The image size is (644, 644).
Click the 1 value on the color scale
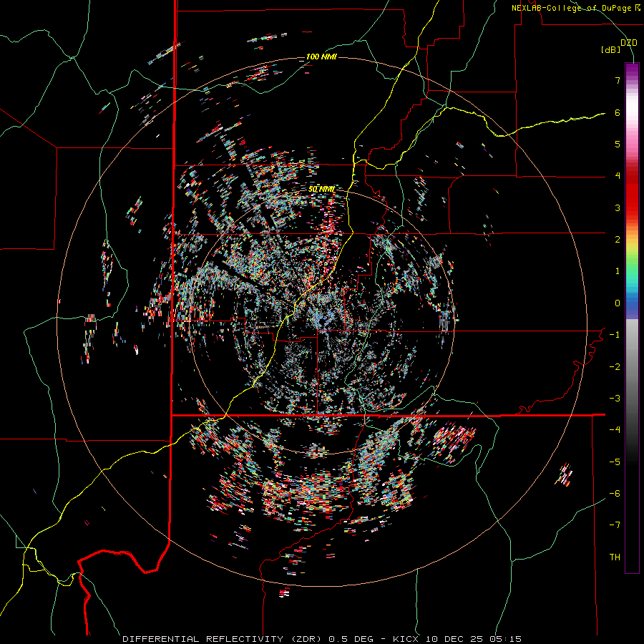(618, 271)
